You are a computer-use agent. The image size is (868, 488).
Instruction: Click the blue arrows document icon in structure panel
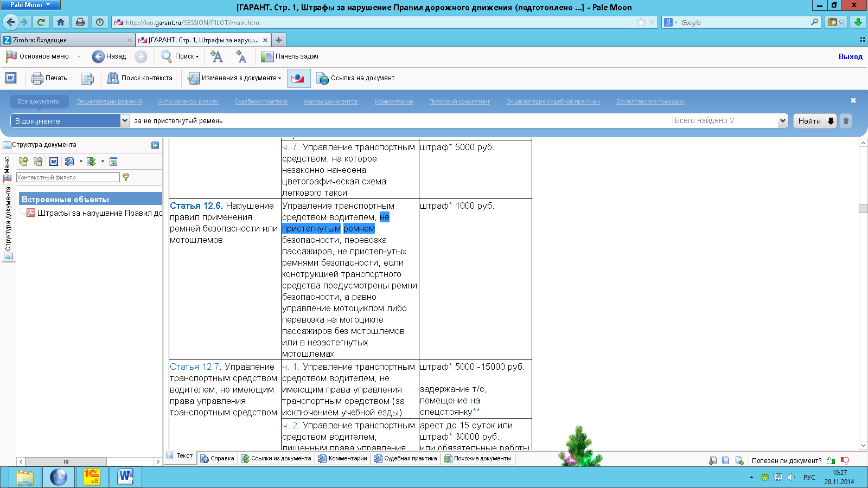coord(69,162)
